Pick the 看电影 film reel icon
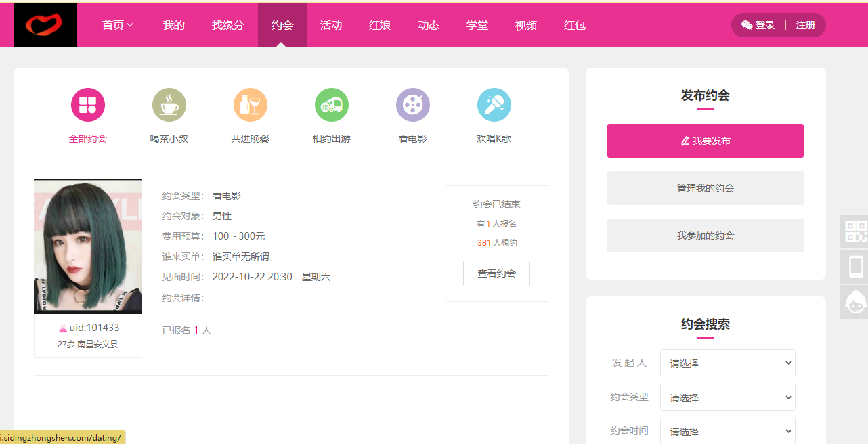The image size is (868, 444). pyautogui.click(x=413, y=105)
